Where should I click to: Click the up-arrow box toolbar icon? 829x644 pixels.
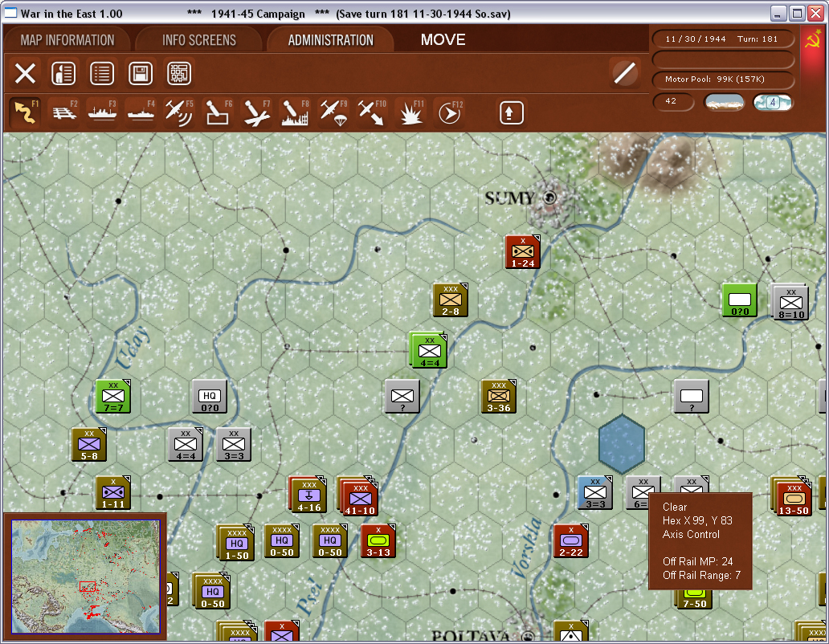click(511, 112)
